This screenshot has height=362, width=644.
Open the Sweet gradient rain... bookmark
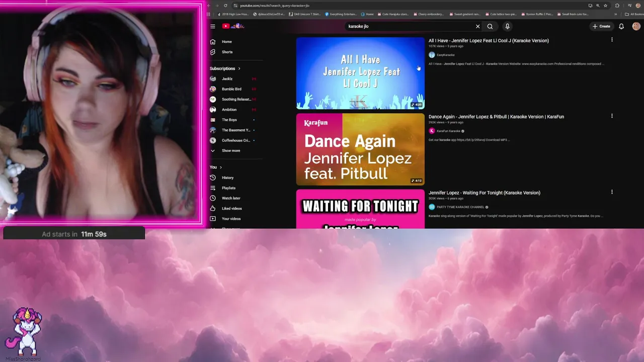tap(465, 14)
